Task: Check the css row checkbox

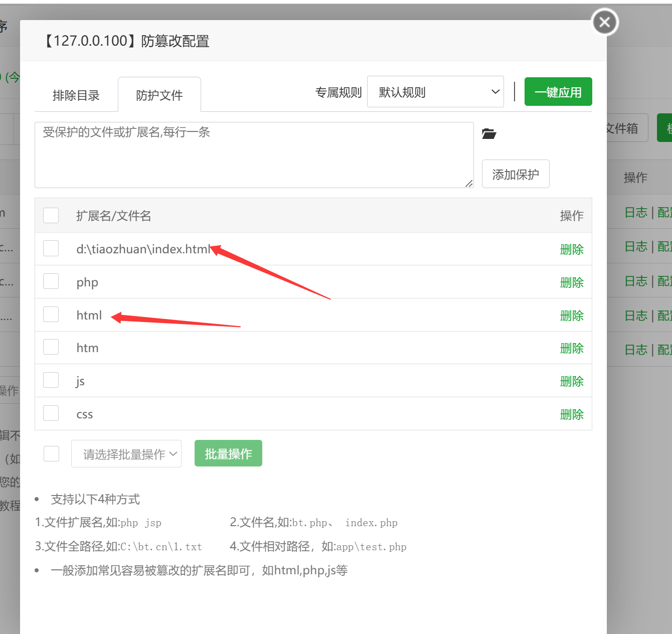Action: pos(51,413)
